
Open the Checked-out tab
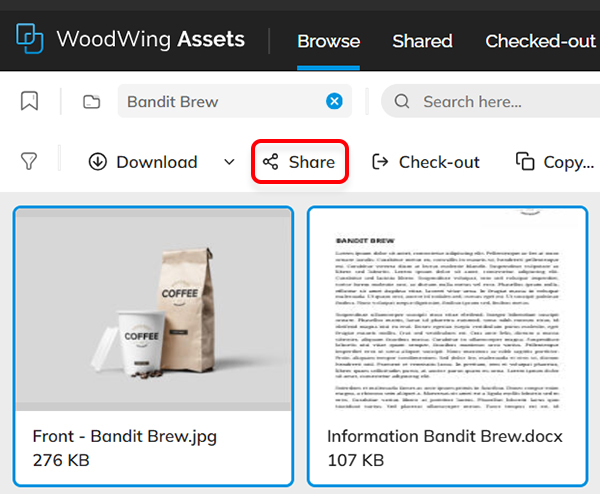[x=540, y=41]
